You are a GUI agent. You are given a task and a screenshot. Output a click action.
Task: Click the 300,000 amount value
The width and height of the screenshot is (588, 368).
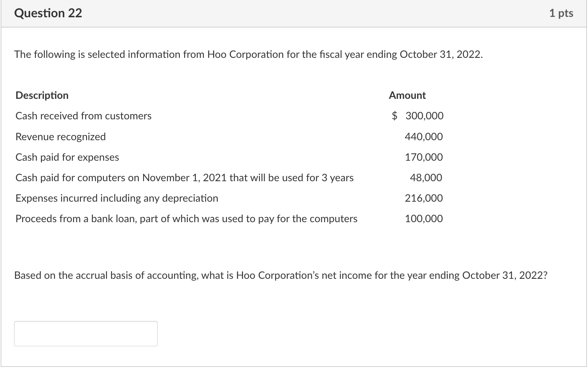[424, 116]
